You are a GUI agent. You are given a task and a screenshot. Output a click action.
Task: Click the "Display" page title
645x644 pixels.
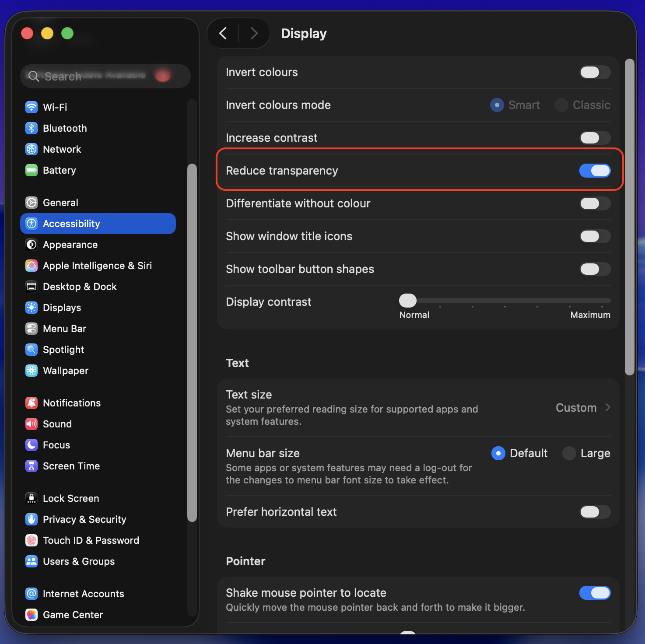[304, 34]
